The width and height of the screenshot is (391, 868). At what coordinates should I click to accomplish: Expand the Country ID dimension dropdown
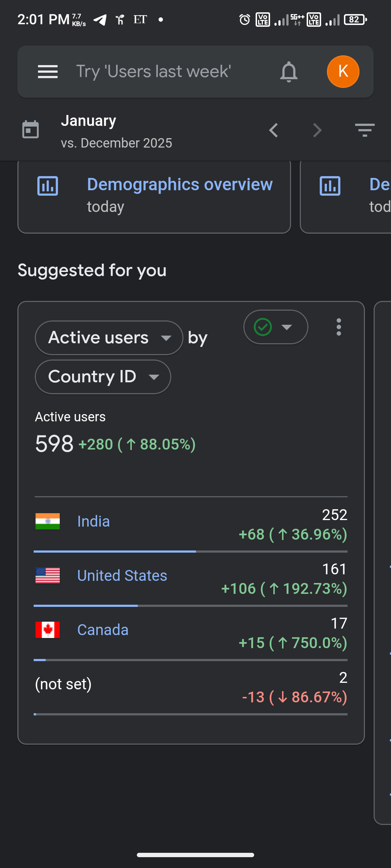click(x=103, y=377)
